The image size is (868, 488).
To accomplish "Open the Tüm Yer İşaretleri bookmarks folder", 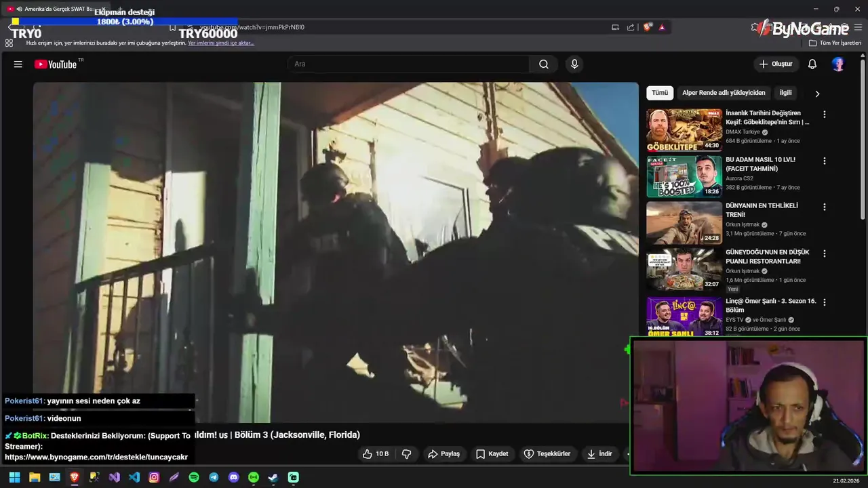I will coord(835,43).
